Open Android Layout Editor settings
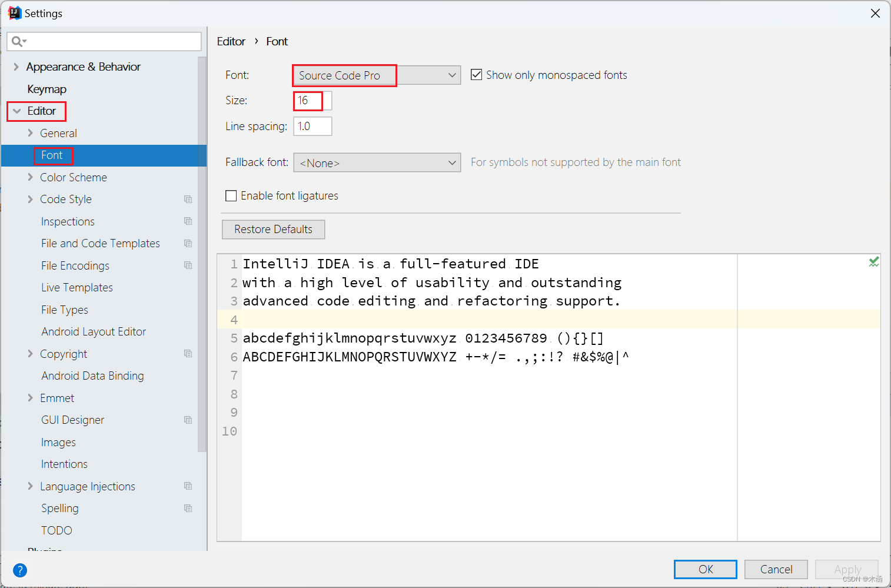The image size is (891, 588). [94, 332]
